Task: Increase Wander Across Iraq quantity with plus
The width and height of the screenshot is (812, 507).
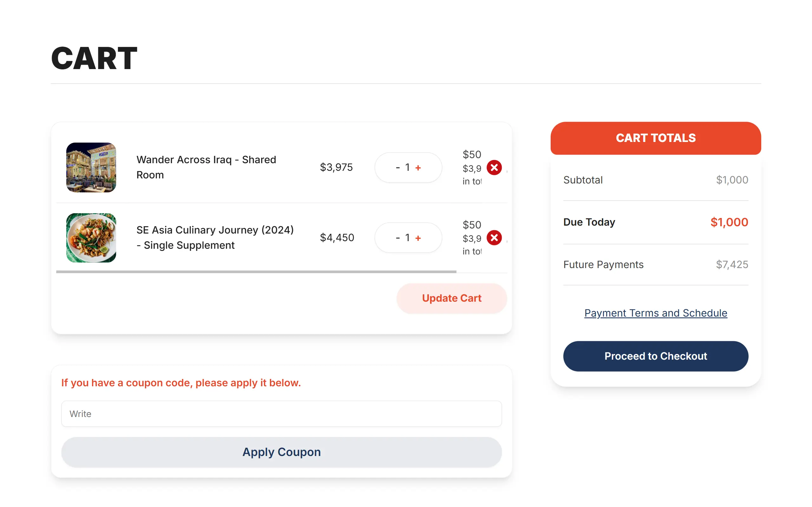Action: coord(418,168)
